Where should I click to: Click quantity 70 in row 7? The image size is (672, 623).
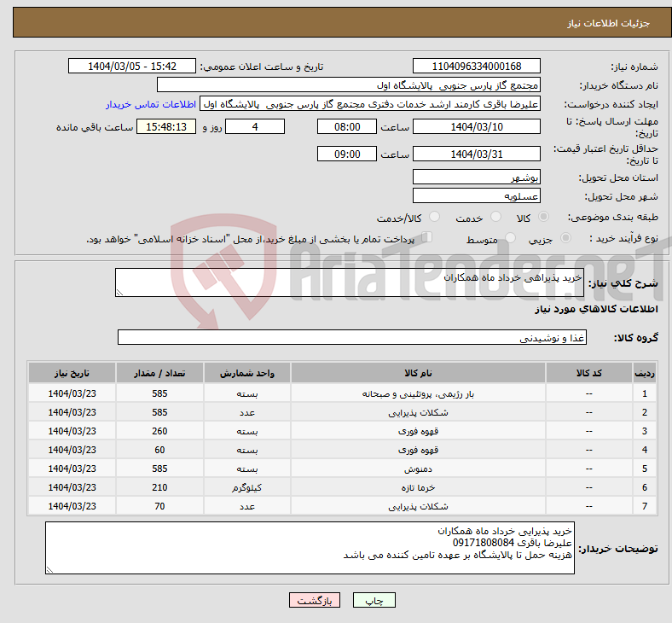point(159,507)
